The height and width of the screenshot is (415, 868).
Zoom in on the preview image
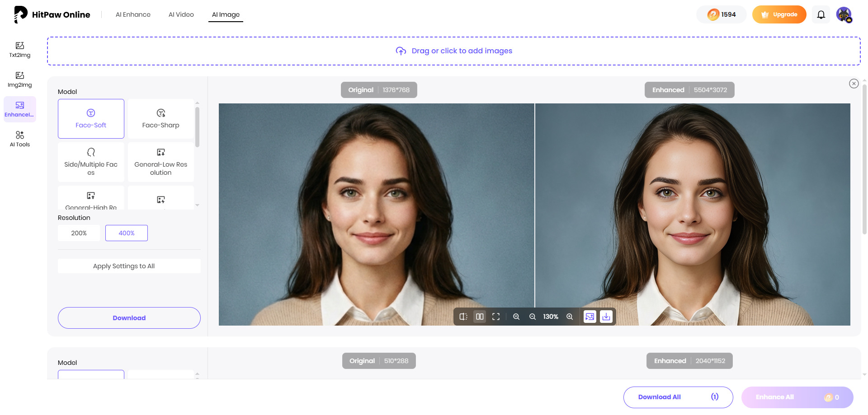pos(570,317)
